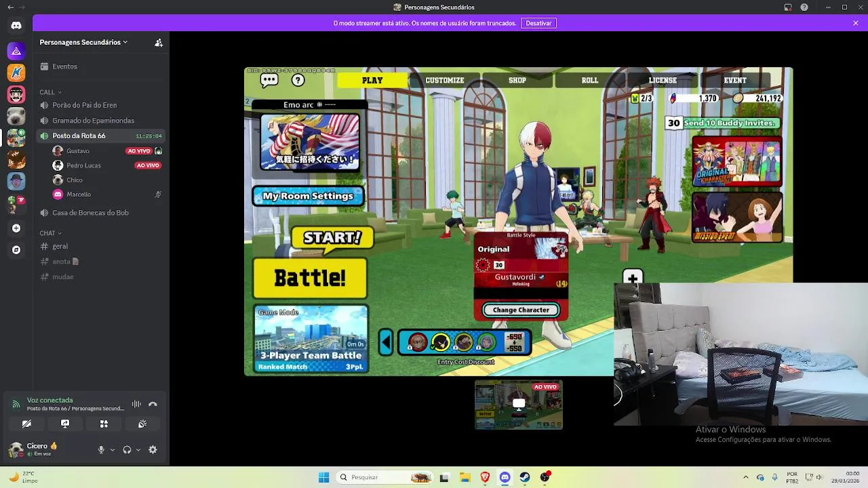This screenshot has height=488, width=868.
Task: Join Gramado do Epaminondas voice channel
Action: (x=102, y=121)
